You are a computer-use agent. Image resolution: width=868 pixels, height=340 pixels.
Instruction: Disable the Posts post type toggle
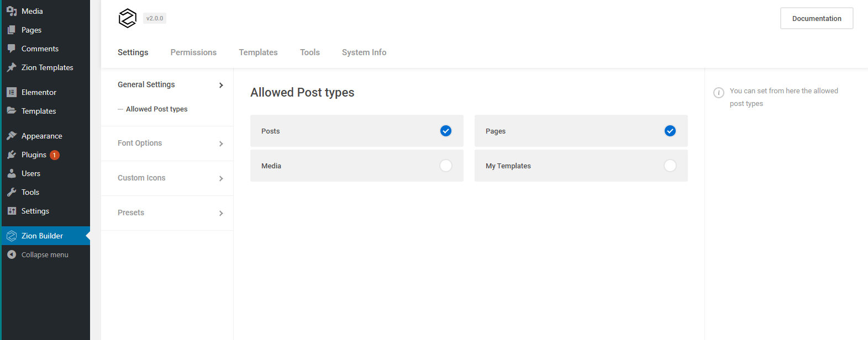pos(446,131)
